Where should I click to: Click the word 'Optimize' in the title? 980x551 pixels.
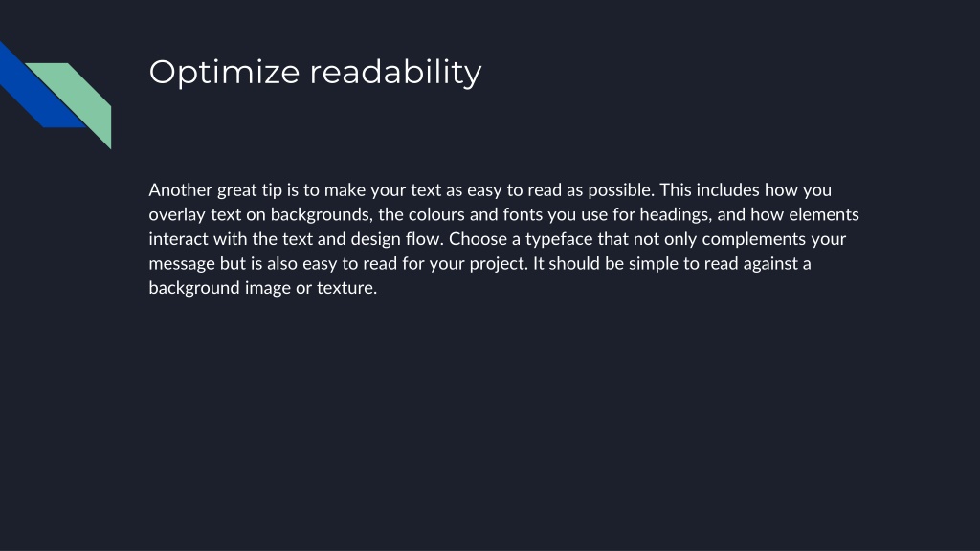[x=224, y=73]
